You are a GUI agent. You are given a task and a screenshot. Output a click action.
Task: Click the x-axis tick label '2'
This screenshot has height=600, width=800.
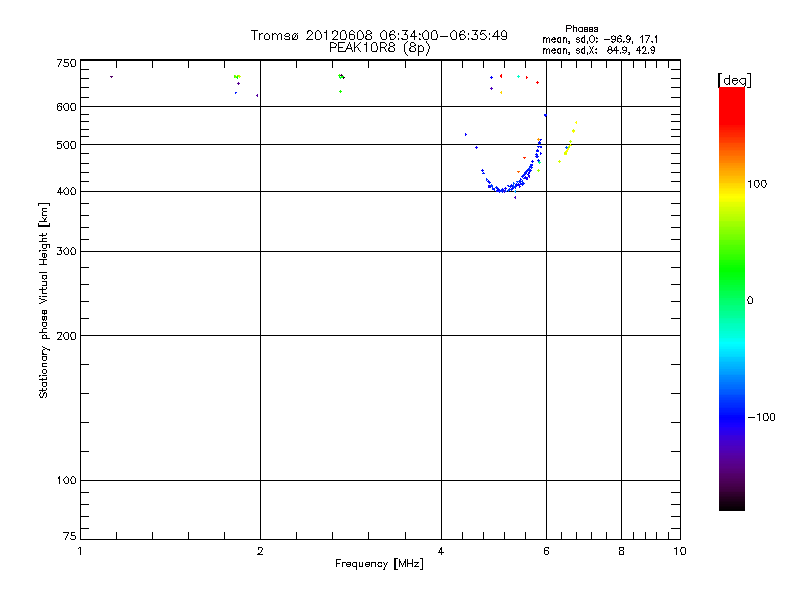click(x=260, y=552)
